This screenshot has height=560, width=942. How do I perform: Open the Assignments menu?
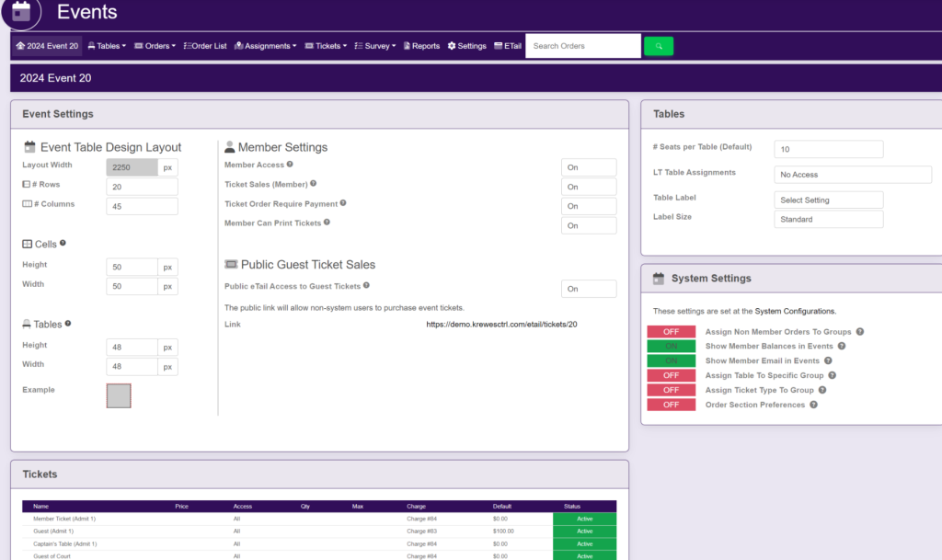[x=266, y=46]
